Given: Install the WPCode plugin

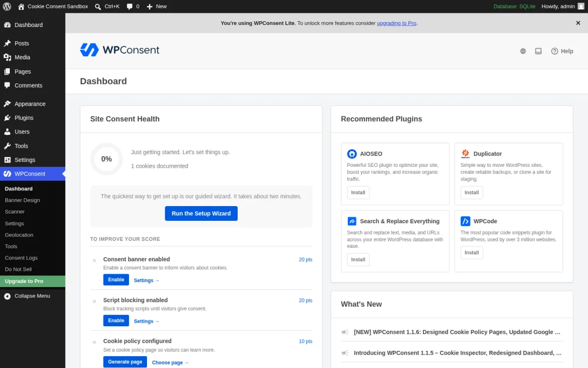Looking at the screenshot, I should pos(472,253).
